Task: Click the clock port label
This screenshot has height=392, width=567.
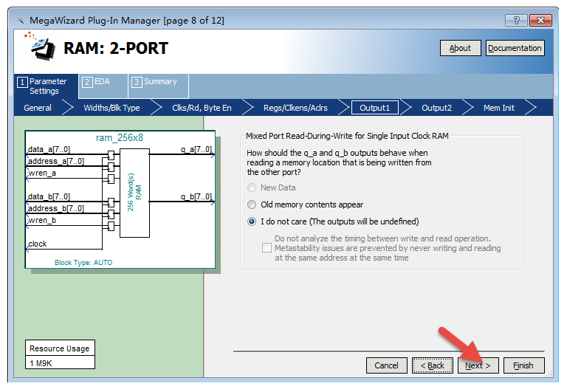Action: [x=37, y=244]
